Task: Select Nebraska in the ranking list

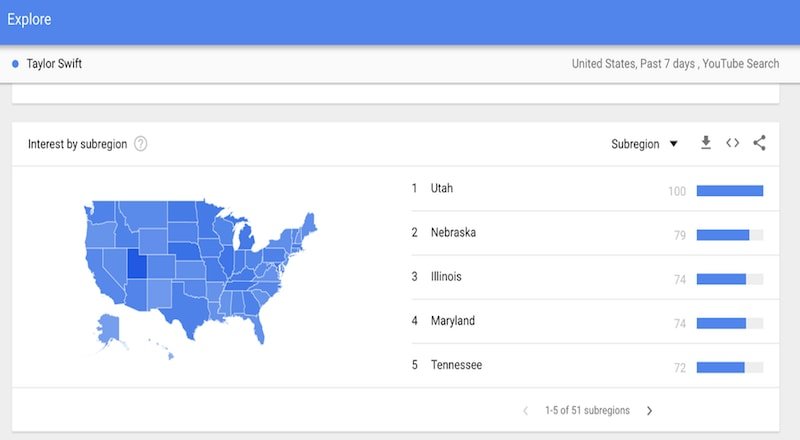Action: pyautogui.click(x=453, y=232)
